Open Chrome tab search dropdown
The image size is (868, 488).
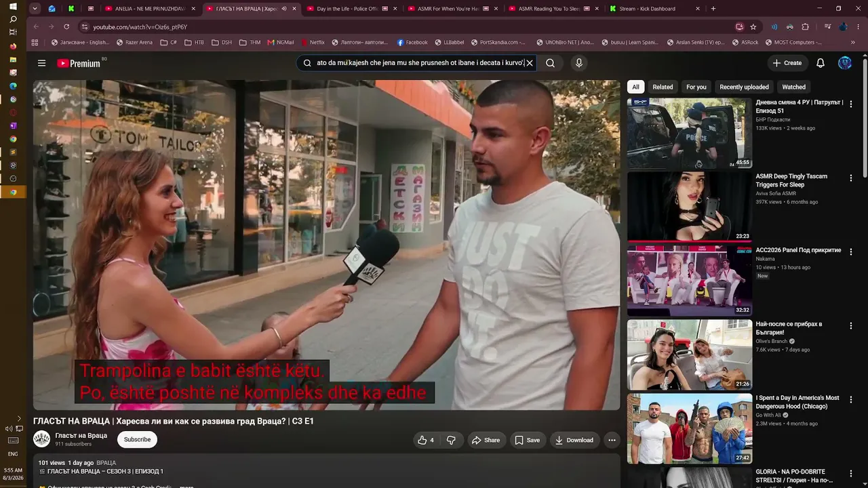pos(35,9)
